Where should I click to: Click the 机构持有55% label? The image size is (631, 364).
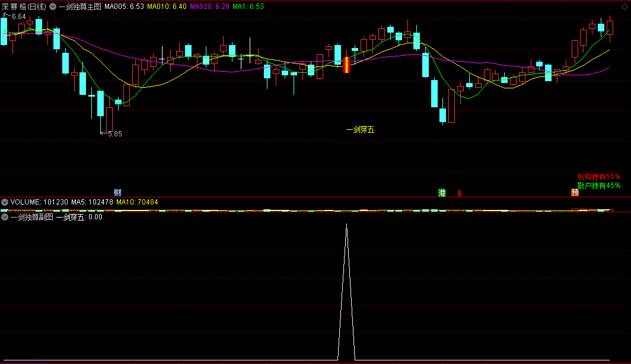point(599,177)
